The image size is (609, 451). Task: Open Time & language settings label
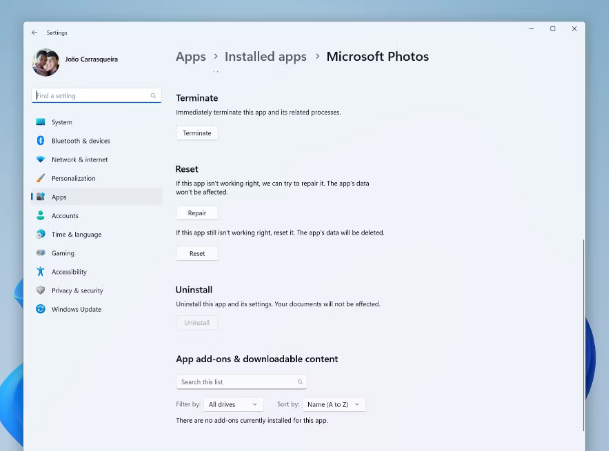click(77, 234)
